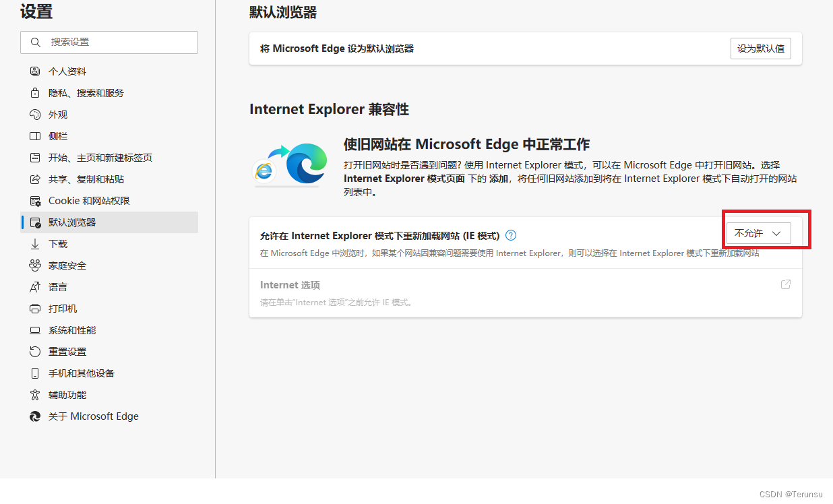Click the 个人资料 profile icon
Image resolution: width=833 pixels, height=504 pixels.
pyautogui.click(x=35, y=71)
